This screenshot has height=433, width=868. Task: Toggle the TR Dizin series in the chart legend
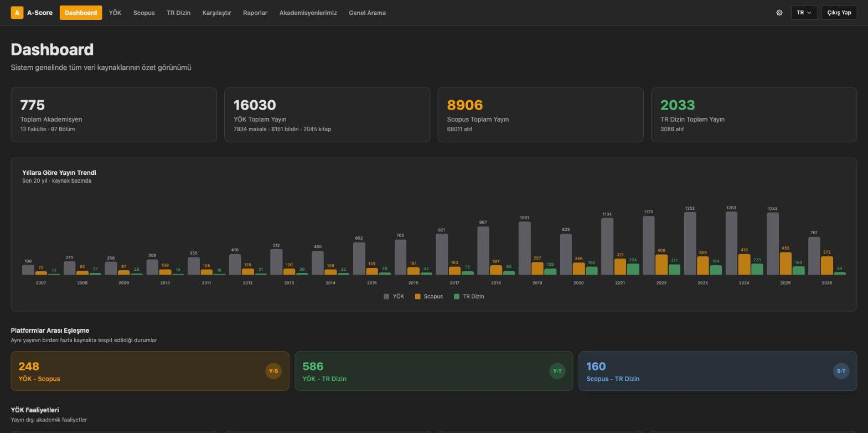click(469, 297)
